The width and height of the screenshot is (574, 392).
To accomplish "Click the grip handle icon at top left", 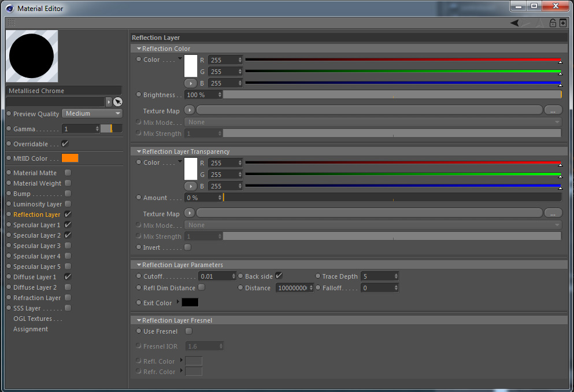I will tap(12, 23).
